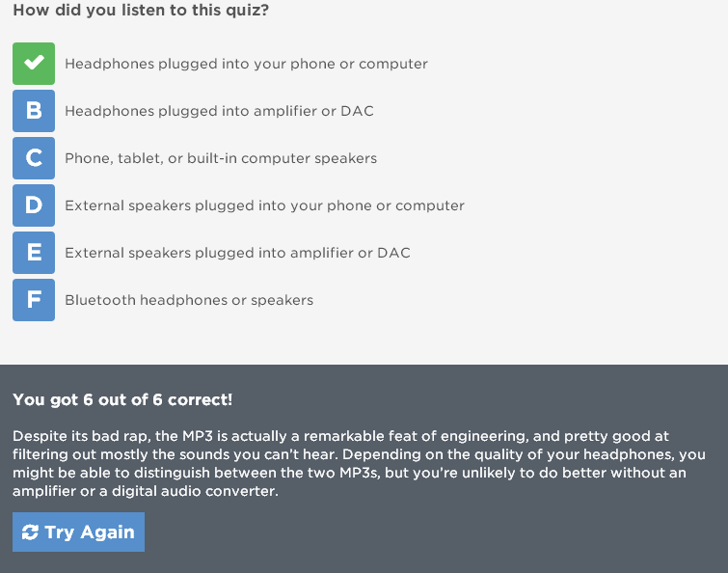This screenshot has width=728, height=573.
Task: Select the E answer box
Action: (34, 253)
